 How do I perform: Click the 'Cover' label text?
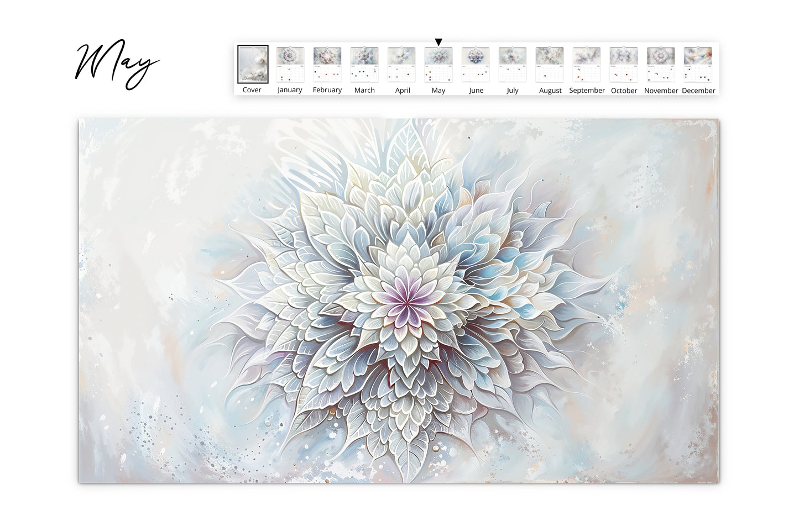click(x=252, y=90)
